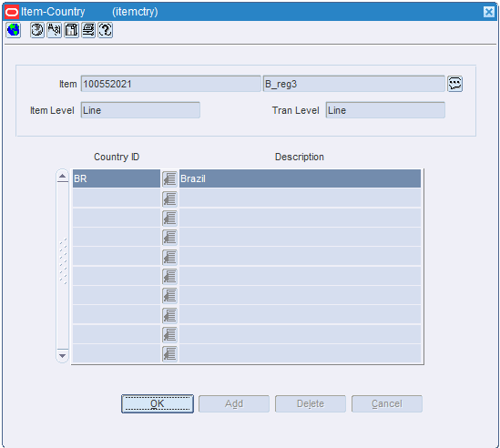Click the Description column header
Image resolution: width=500 pixels, height=448 pixels.
[x=300, y=157]
